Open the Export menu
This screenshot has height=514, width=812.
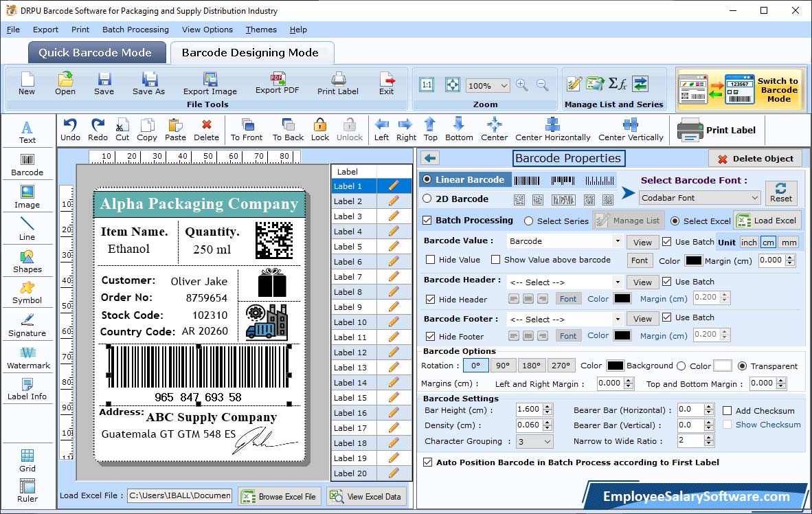[45, 30]
